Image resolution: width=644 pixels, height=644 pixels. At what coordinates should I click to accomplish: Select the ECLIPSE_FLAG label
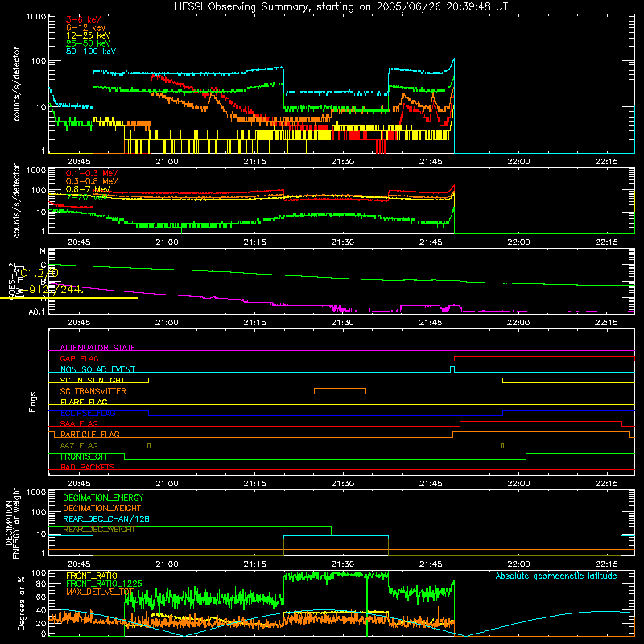pyautogui.click(x=88, y=413)
